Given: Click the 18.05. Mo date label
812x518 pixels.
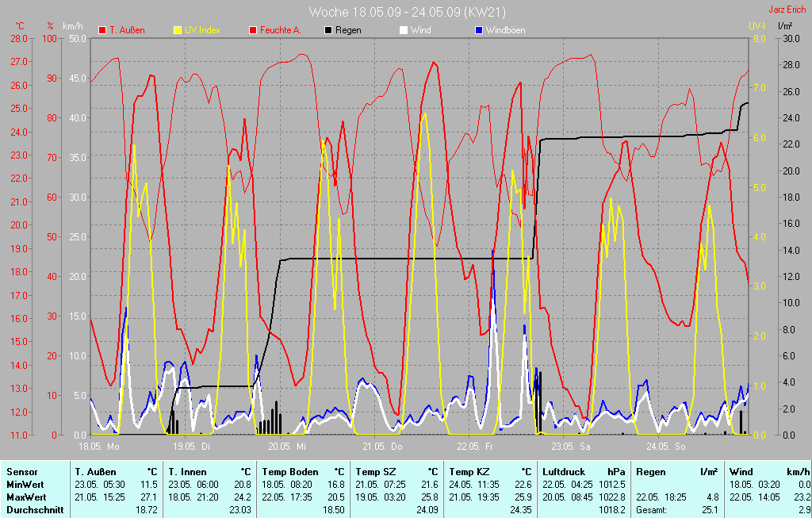Looking at the screenshot, I should tap(98, 447).
